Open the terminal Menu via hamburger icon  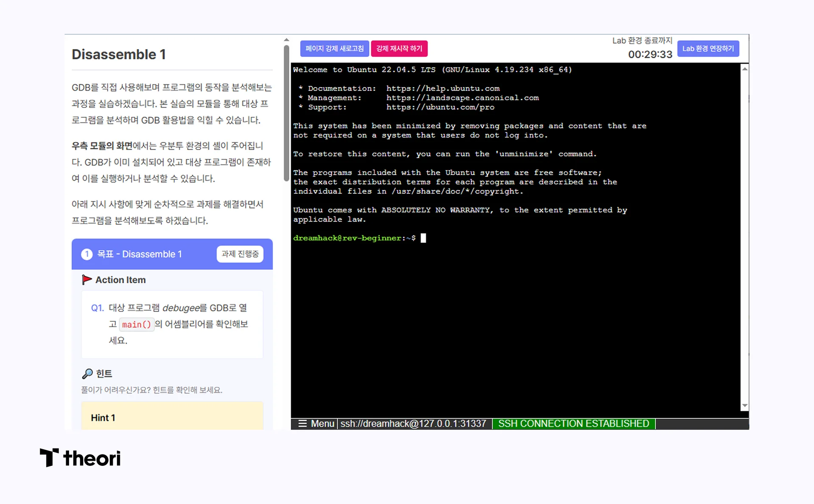pyautogui.click(x=303, y=423)
